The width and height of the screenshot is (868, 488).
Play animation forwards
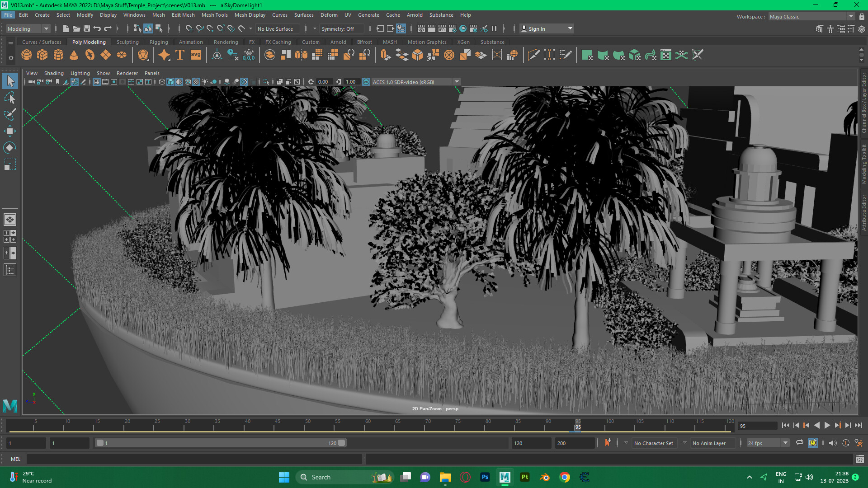click(827, 425)
